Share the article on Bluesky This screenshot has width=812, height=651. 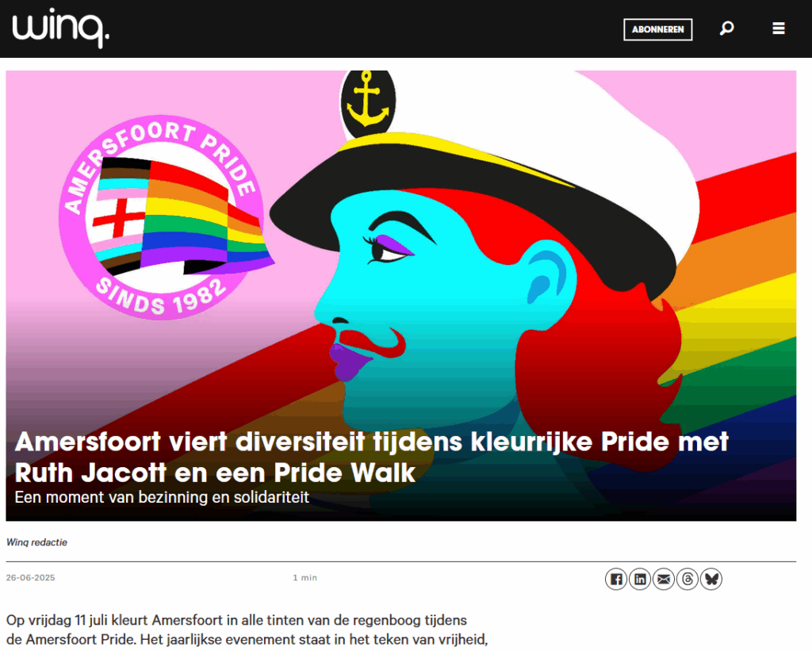click(x=711, y=579)
